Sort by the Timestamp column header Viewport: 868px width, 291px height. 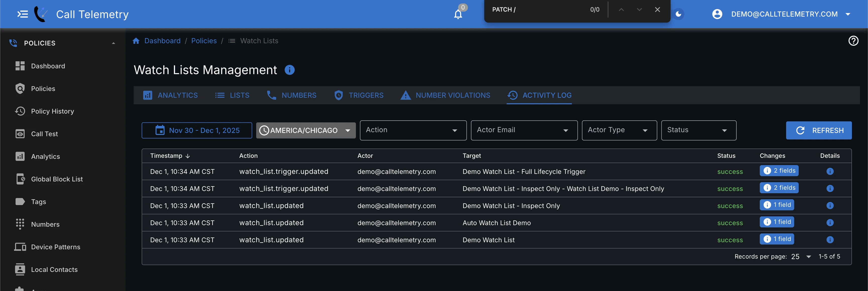[170, 156]
